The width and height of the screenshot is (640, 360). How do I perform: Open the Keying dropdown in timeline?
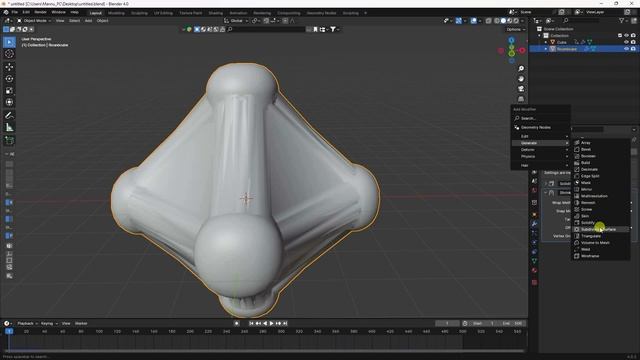click(49, 323)
